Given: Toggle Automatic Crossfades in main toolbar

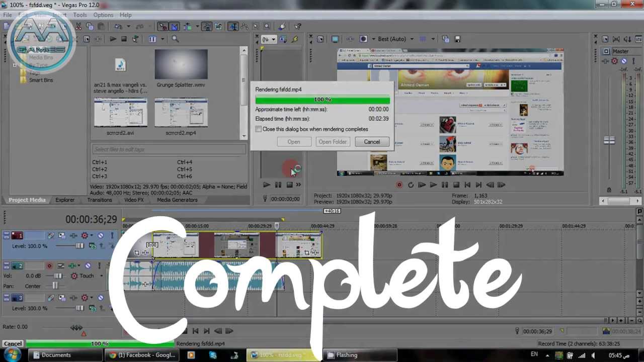Looking at the screenshot, I should pos(175,26).
